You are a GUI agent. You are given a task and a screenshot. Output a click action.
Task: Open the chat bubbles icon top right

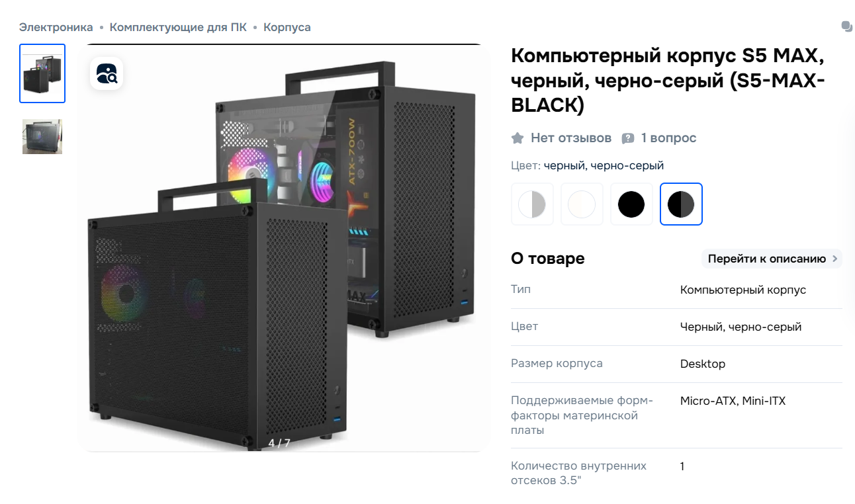846,26
